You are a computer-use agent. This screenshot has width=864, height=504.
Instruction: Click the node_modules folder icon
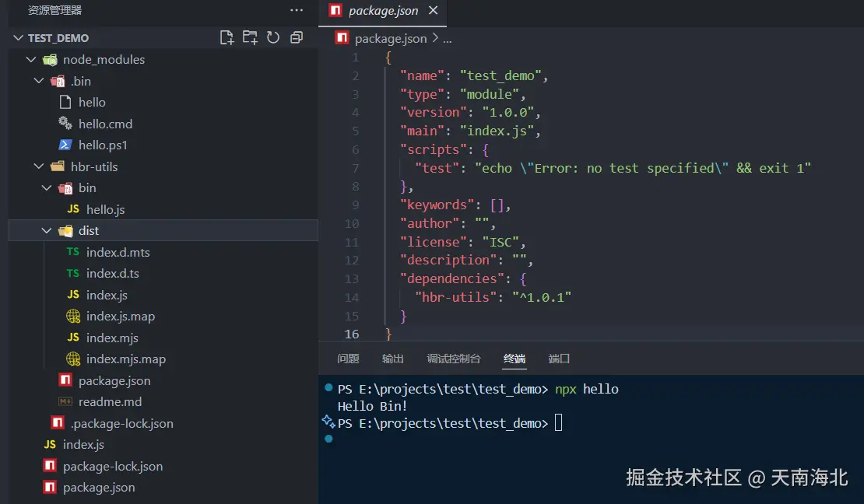pyautogui.click(x=50, y=59)
